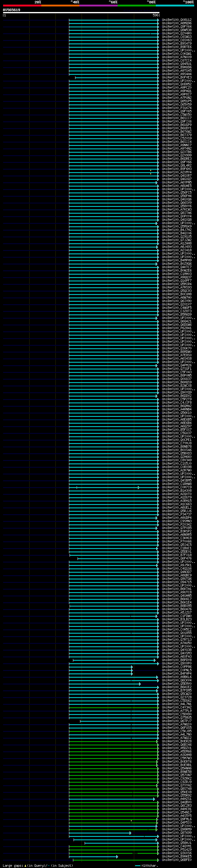Click the alignment bar for UniRef100_B0FVE3

coord(117,78)
